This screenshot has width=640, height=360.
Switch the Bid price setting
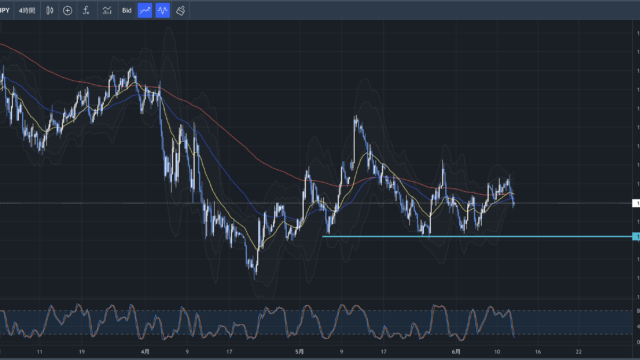(127, 11)
